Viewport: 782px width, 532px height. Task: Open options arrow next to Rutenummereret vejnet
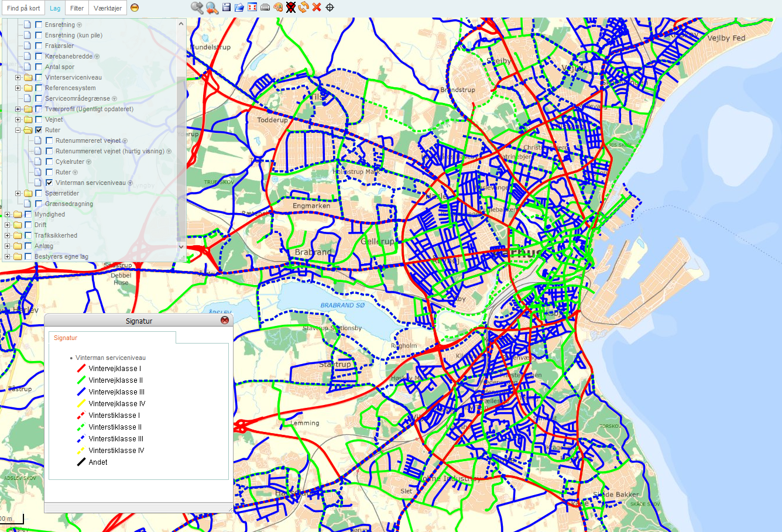click(125, 141)
